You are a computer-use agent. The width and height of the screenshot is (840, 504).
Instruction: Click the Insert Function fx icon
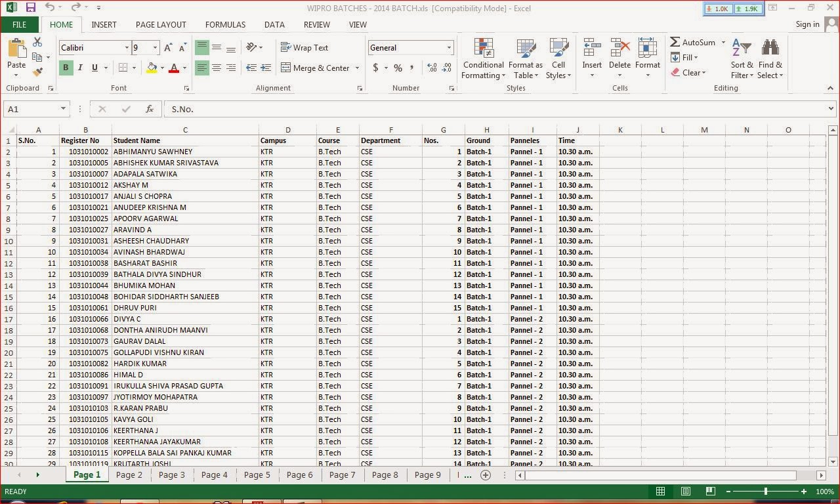point(150,109)
